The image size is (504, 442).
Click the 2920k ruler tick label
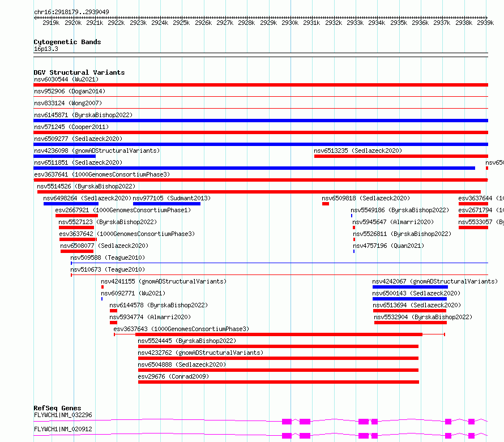[73, 23]
